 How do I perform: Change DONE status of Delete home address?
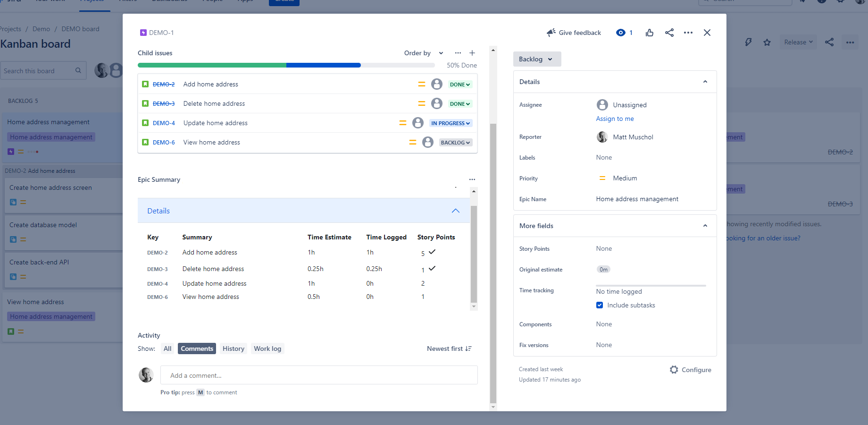(x=460, y=104)
